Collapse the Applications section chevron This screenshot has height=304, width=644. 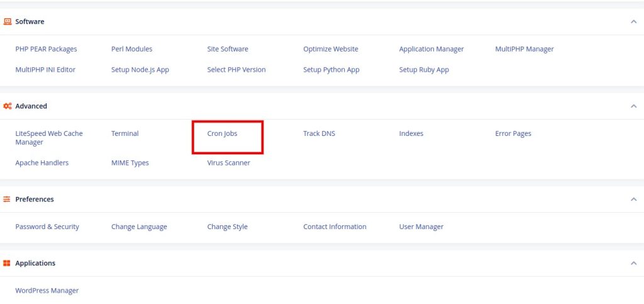click(x=633, y=264)
